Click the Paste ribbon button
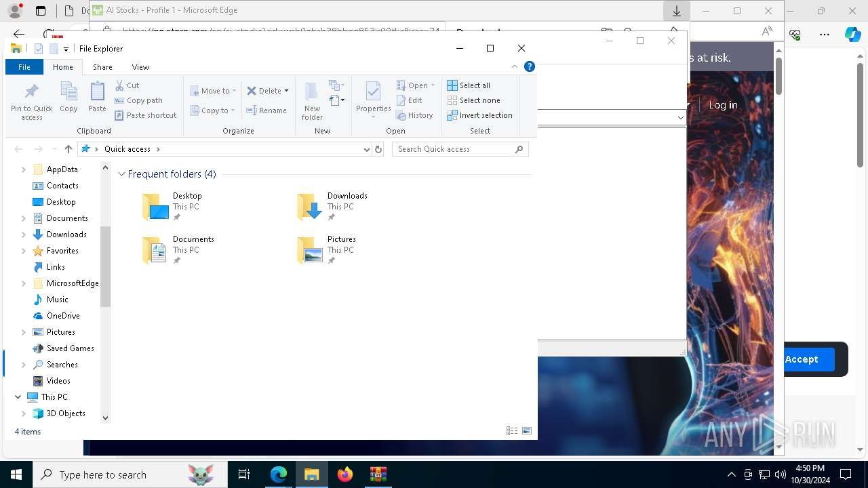Viewport: 868px width, 488px height. 97,98
